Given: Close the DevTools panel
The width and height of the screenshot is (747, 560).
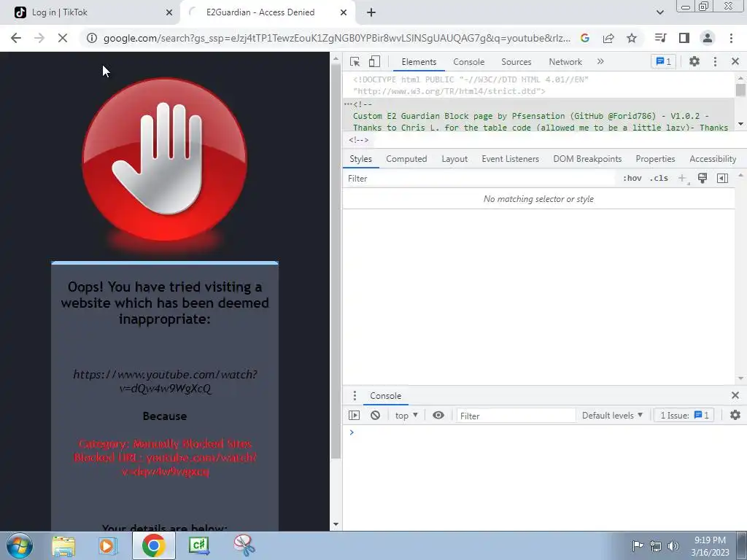Looking at the screenshot, I should pyautogui.click(x=735, y=61).
